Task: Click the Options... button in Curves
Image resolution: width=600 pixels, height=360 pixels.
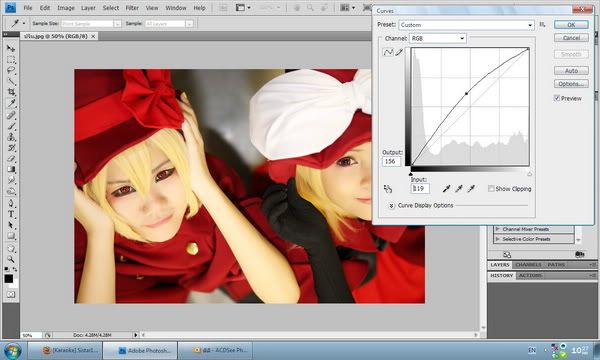Action: 571,84
